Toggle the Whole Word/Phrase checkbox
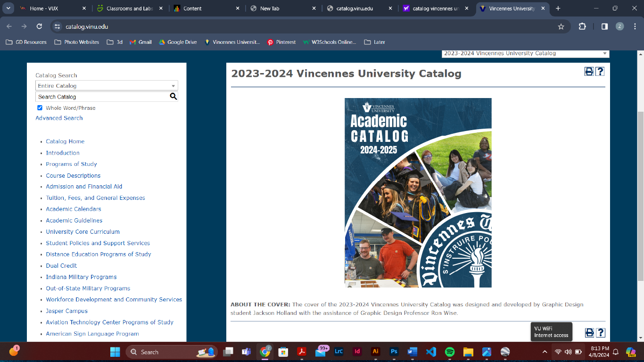Screen dimensions: 644x362 pos(40,108)
